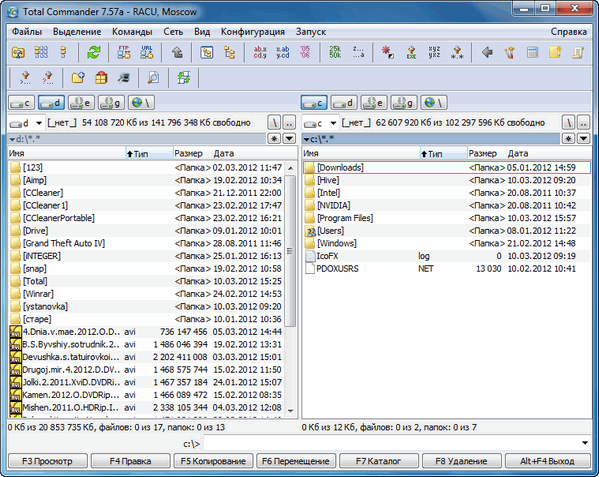
Task: Open the Команды menu
Action: [132, 32]
